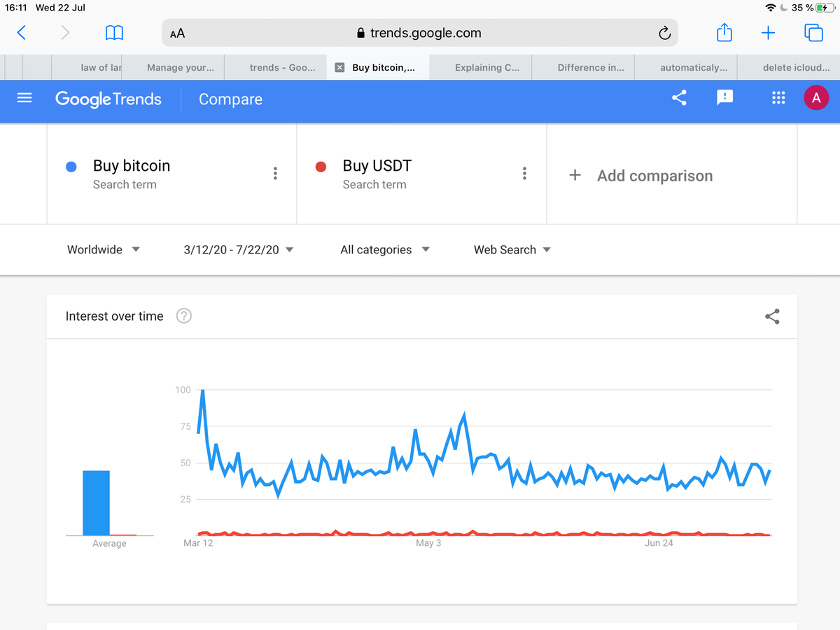840x630 pixels.
Task: Open the Interest over time help icon
Action: tap(183, 316)
